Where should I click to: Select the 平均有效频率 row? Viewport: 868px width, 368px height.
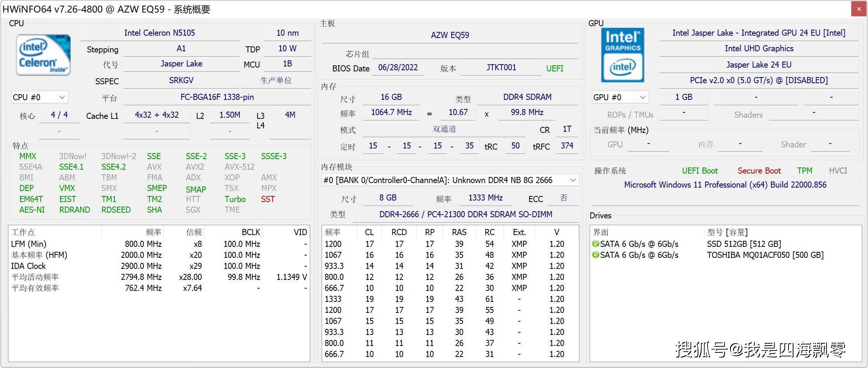(x=159, y=288)
